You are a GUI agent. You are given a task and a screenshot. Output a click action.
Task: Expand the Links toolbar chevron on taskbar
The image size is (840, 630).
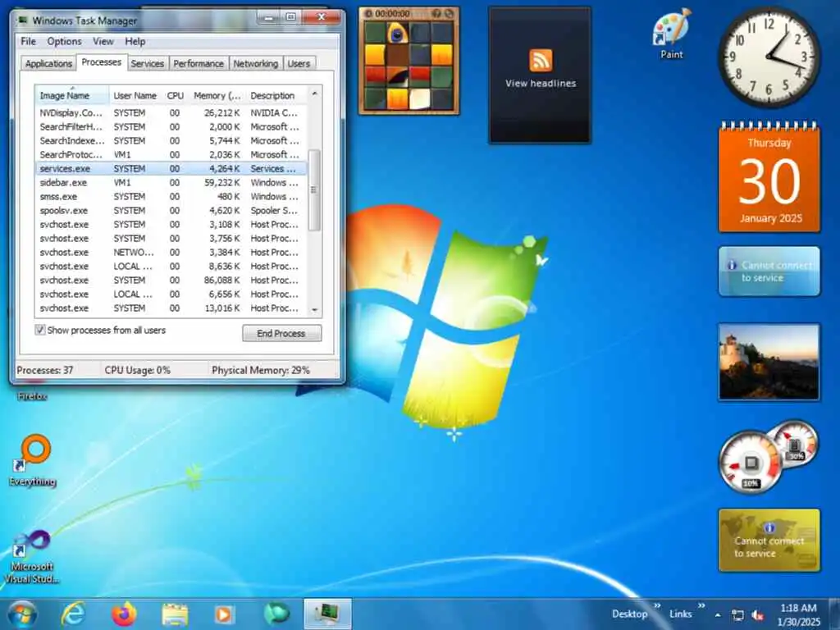click(x=701, y=606)
